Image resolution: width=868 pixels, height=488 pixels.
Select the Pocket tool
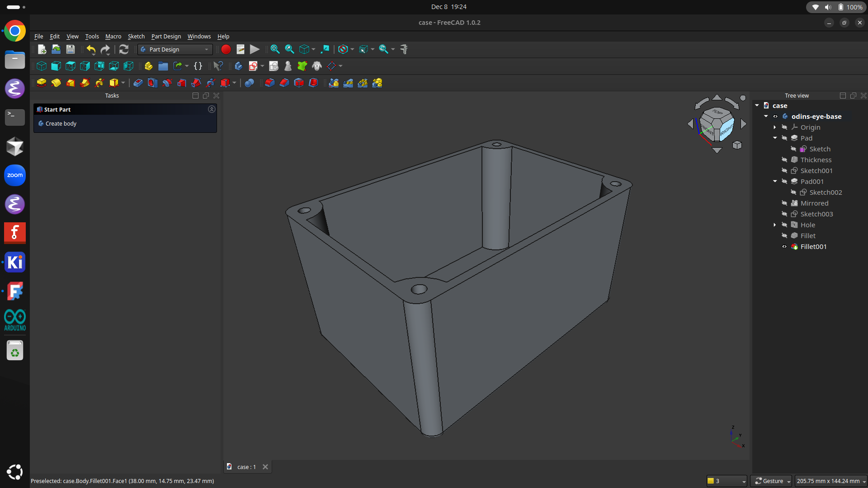pyautogui.click(x=137, y=83)
